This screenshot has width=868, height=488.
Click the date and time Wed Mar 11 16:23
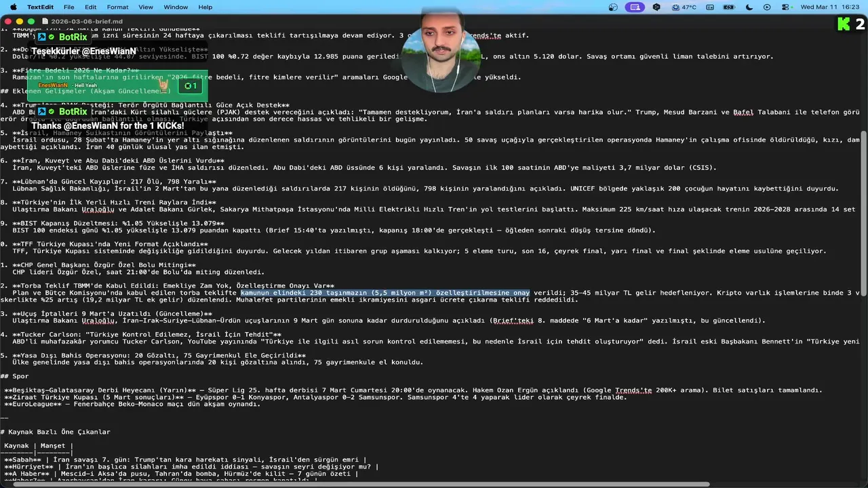831,7
